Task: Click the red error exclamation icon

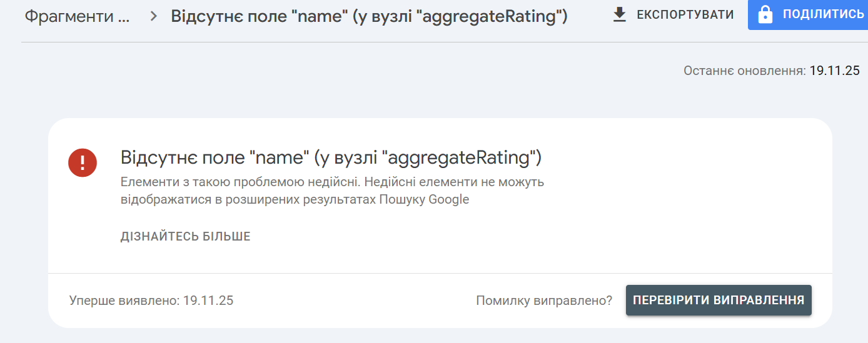Action: 83,163
